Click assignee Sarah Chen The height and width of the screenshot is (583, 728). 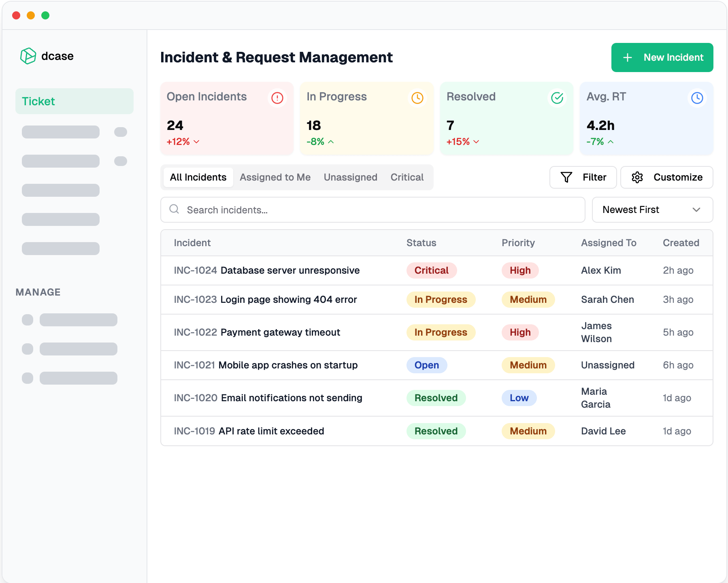pos(607,300)
